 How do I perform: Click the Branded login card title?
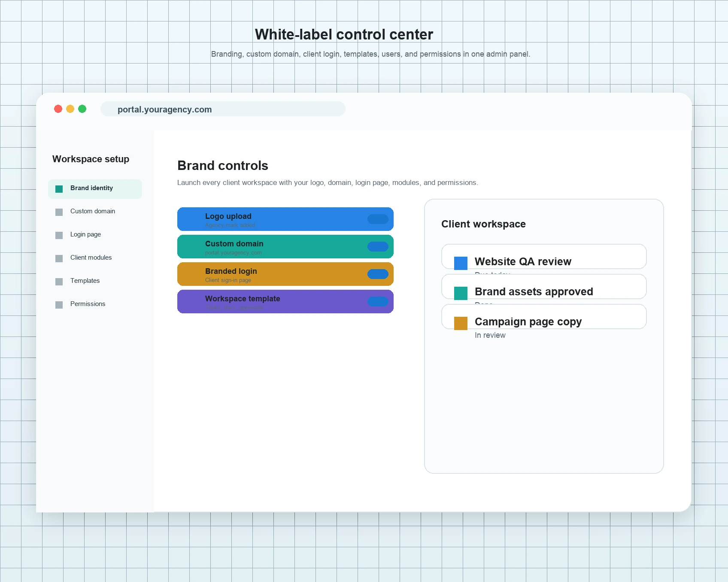click(x=231, y=271)
